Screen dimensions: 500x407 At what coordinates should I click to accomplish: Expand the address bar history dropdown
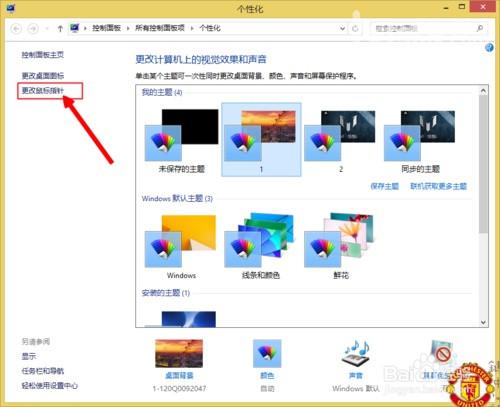point(342,29)
